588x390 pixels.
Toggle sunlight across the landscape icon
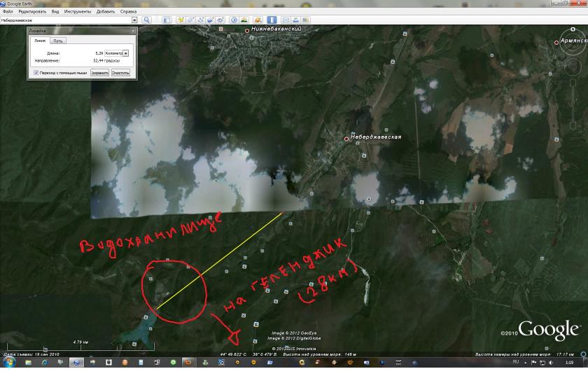[244, 20]
